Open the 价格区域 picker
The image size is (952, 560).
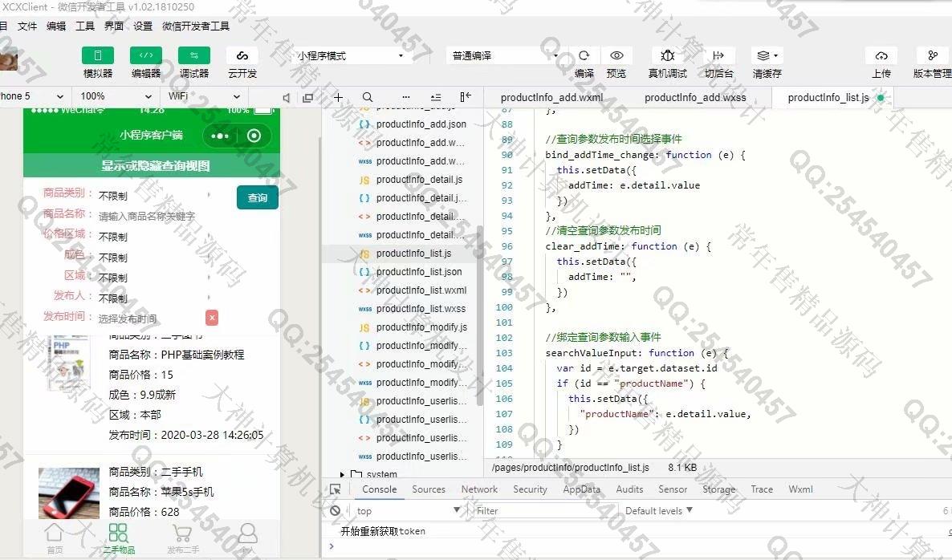click(155, 237)
